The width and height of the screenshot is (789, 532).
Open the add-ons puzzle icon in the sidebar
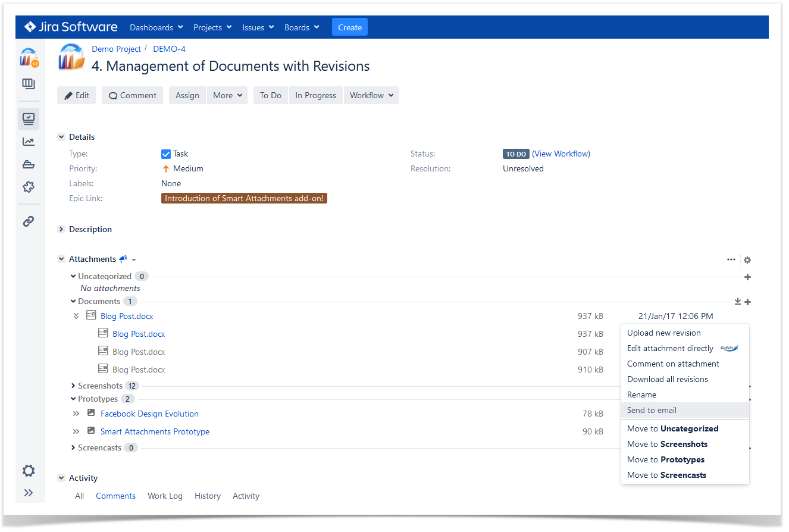pos(29,187)
